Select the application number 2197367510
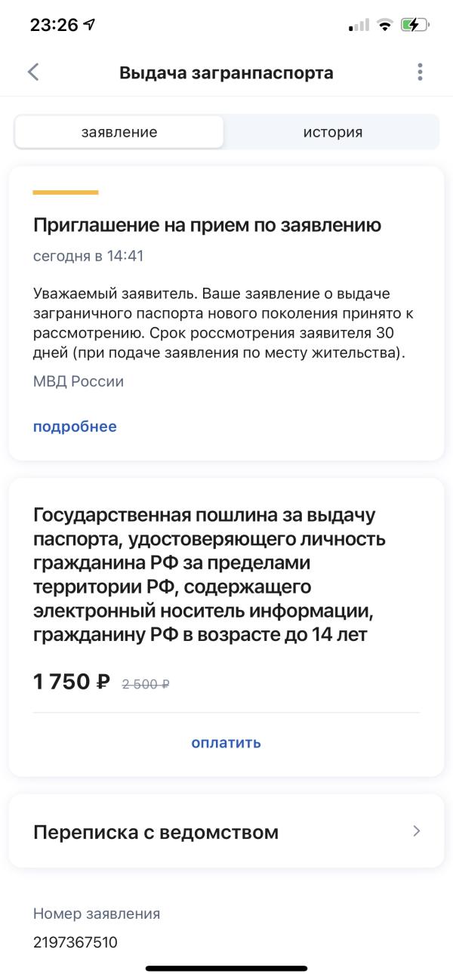Viewport: 453px width, 980px height. 75,942
